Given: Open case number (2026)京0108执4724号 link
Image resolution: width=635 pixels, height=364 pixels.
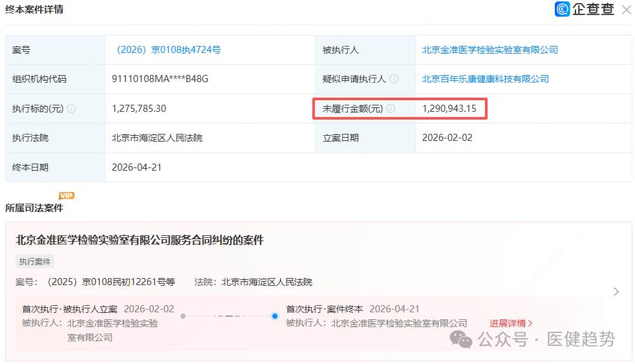Looking at the screenshot, I should click(169, 50).
